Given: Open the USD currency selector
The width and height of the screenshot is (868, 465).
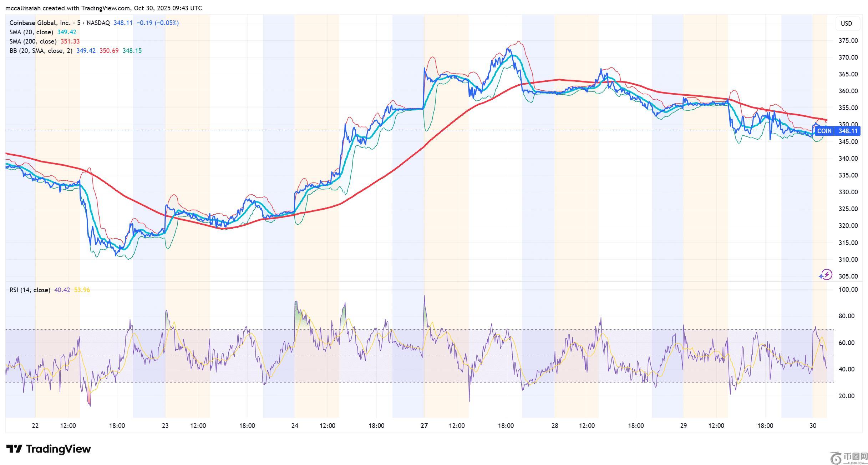Looking at the screenshot, I should (846, 24).
